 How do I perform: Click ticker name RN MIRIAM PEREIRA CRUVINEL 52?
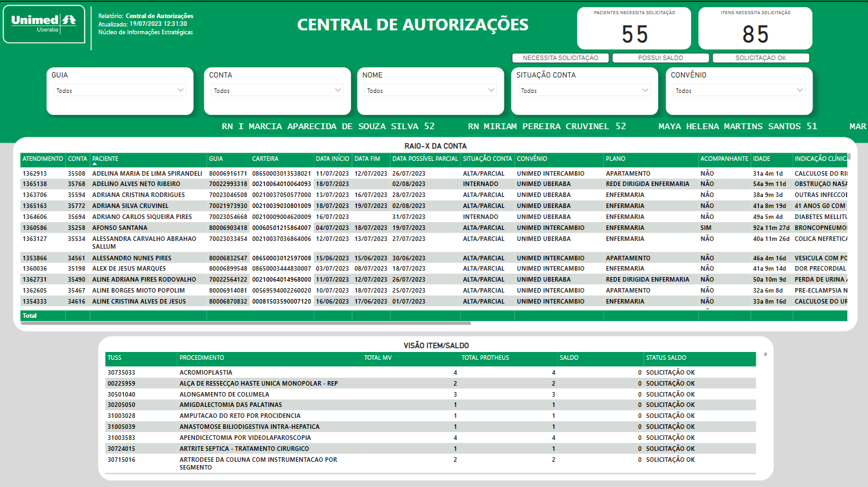(547, 127)
